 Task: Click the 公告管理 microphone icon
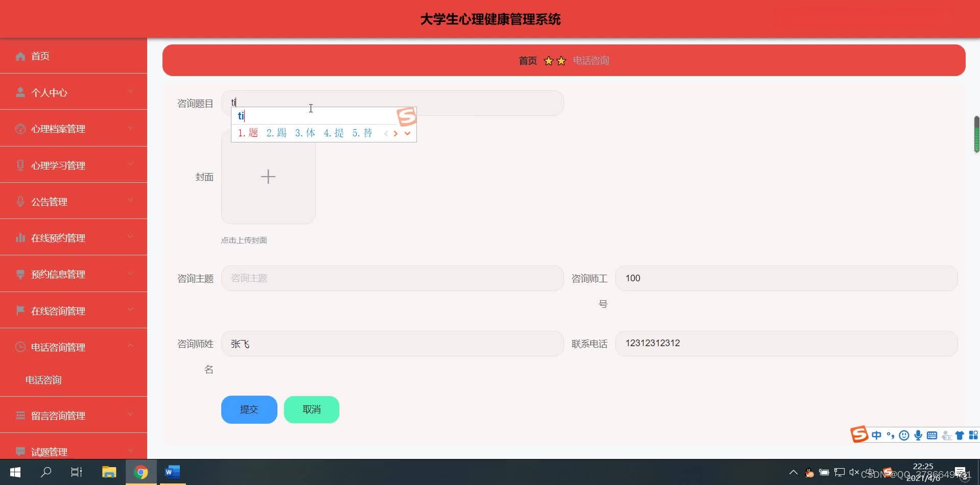[20, 201]
